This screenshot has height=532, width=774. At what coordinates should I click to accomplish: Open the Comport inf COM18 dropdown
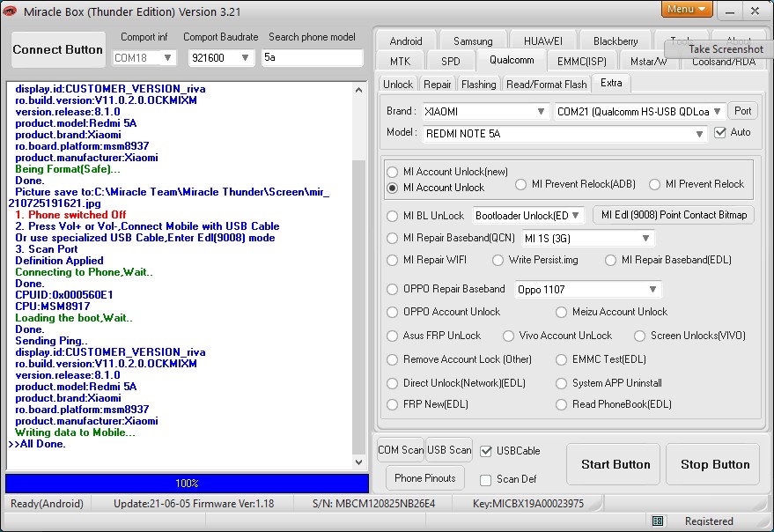144,58
